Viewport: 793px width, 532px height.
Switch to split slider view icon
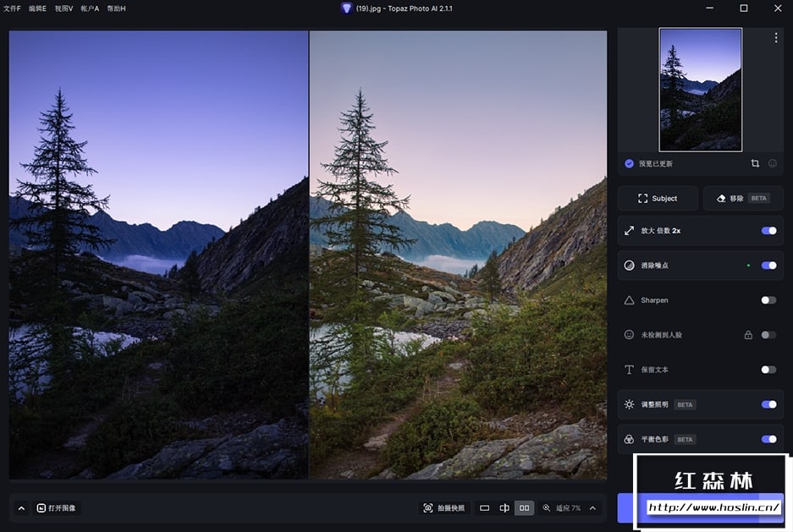click(504, 507)
